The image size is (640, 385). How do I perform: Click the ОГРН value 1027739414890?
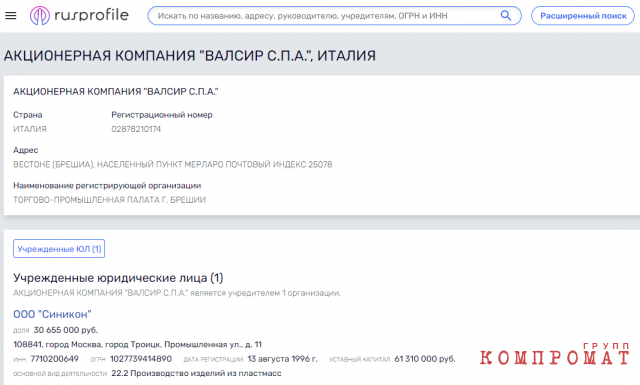141,359
